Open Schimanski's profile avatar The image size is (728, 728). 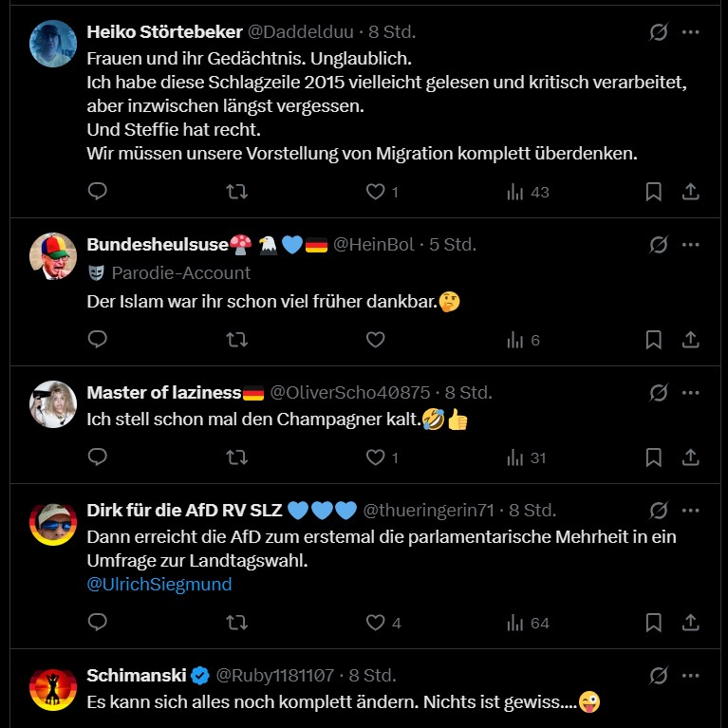[53, 689]
